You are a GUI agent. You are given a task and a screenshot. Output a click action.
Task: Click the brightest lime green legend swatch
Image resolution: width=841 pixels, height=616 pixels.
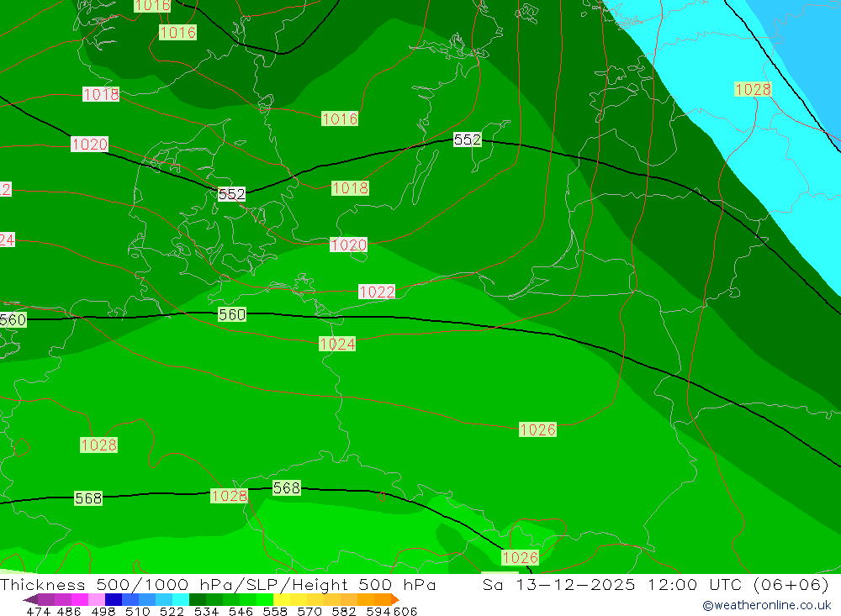click(265, 599)
